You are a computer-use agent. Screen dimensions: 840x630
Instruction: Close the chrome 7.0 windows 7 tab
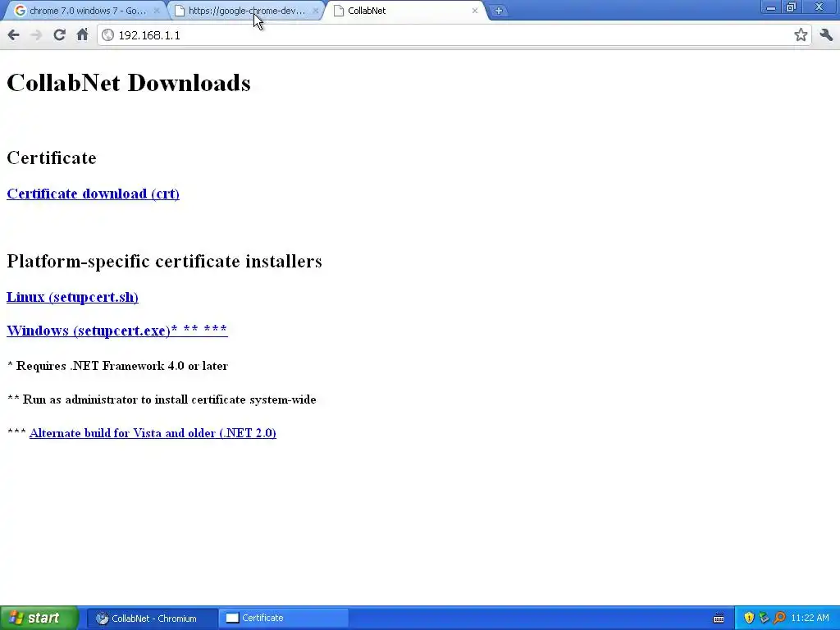tap(157, 11)
